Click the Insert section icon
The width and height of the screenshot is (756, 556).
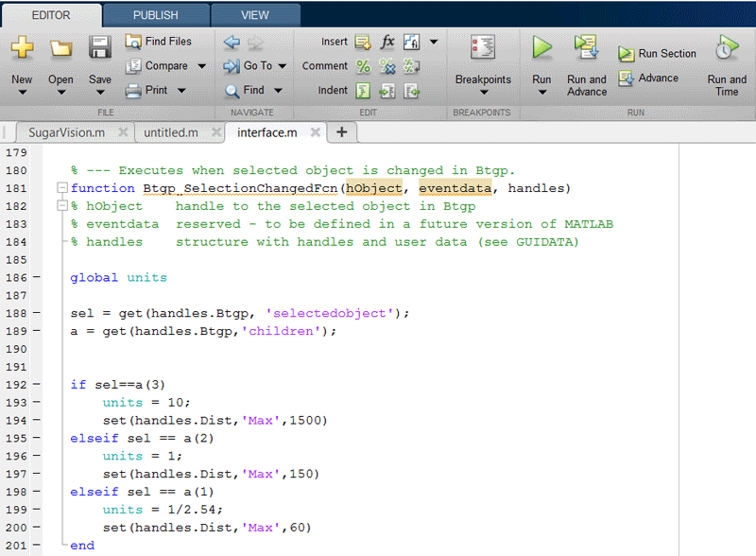click(x=363, y=43)
